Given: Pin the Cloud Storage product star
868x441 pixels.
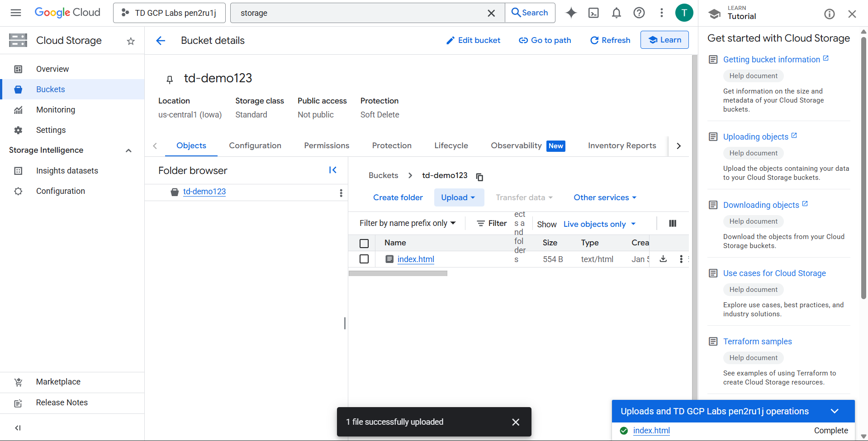Looking at the screenshot, I should click(x=131, y=41).
